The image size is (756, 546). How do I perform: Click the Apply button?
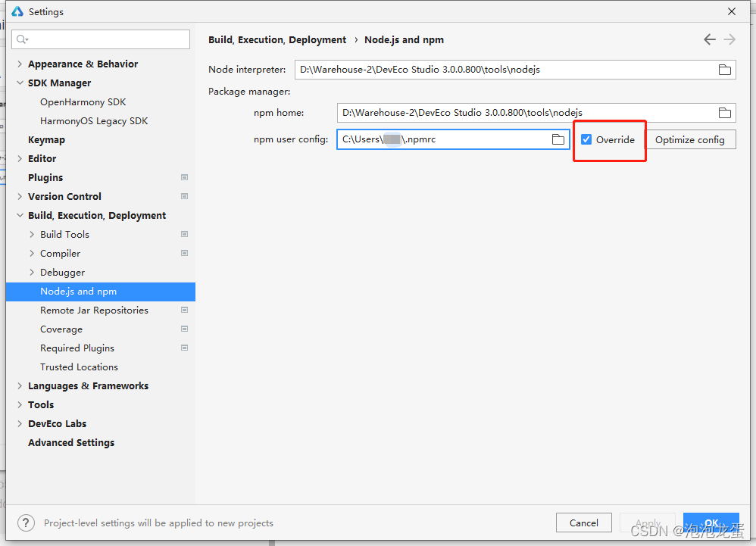point(648,523)
